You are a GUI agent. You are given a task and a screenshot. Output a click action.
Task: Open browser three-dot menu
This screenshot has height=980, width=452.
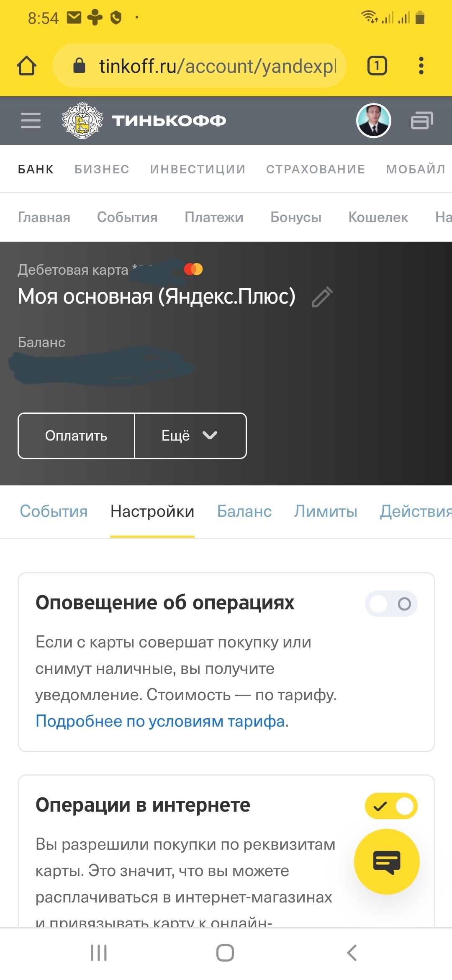pos(421,66)
